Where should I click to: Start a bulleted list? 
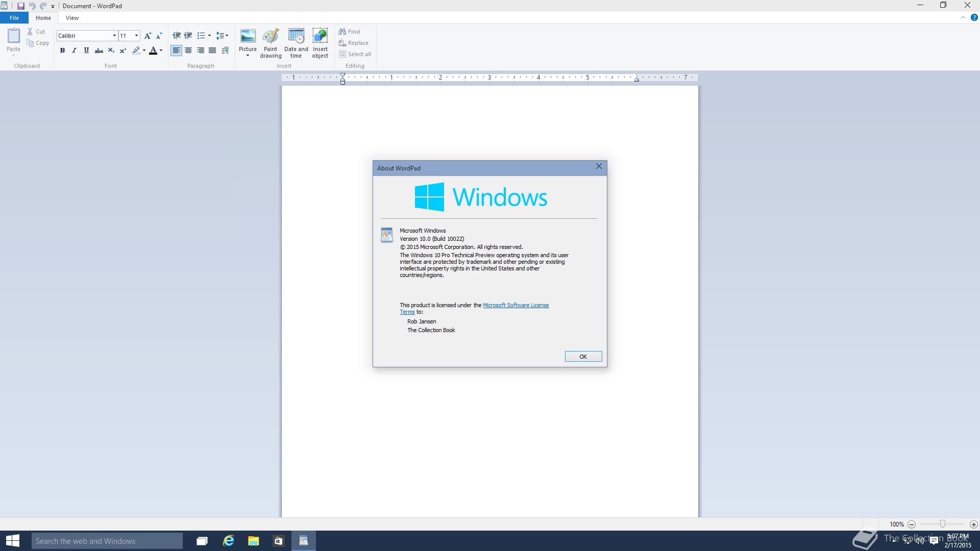point(201,36)
